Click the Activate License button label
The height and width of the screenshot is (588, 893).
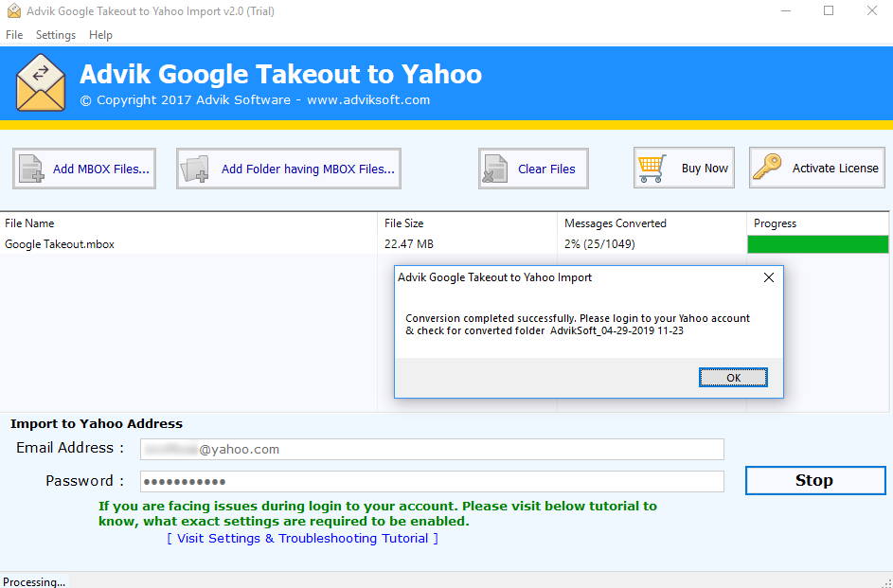835,168
